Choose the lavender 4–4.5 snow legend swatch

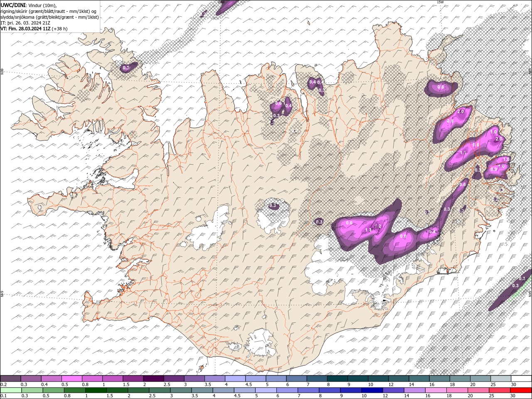click(x=235, y=379)
